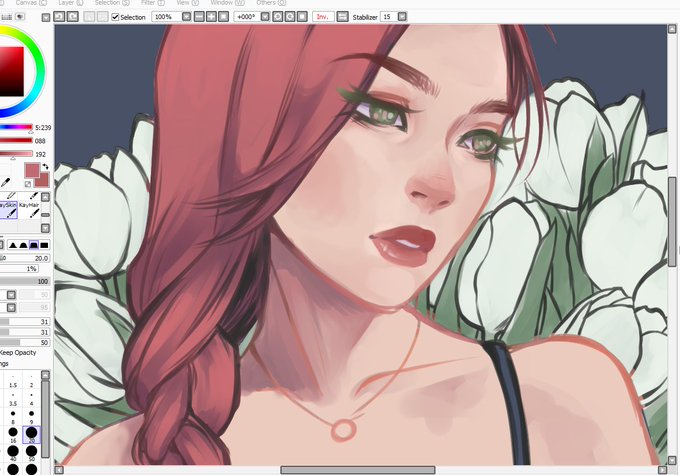Click the zoom out minus button
Screen dimensions: 680x475
point(199,17)
